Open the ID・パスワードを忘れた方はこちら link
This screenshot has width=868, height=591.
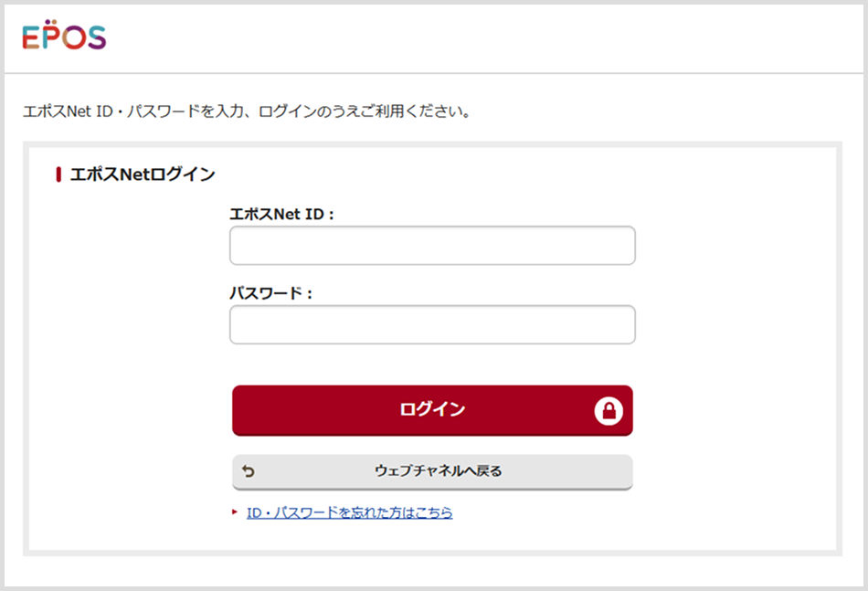(x=350, y=513)
